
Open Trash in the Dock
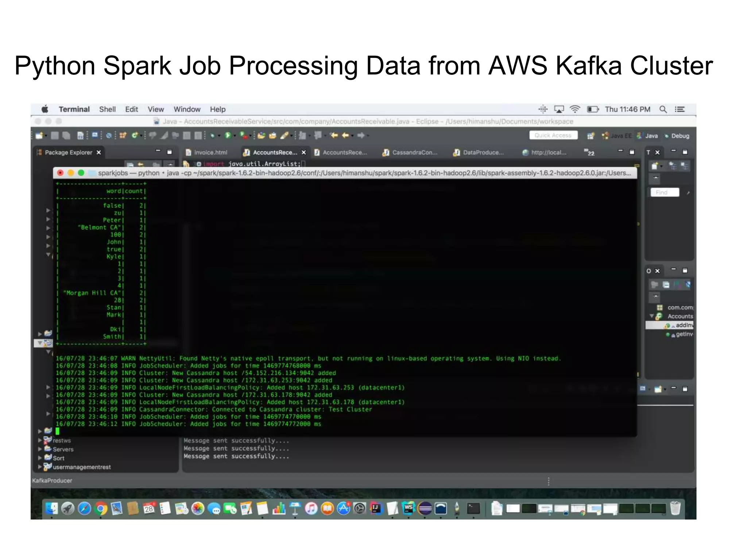click(675, 508)
